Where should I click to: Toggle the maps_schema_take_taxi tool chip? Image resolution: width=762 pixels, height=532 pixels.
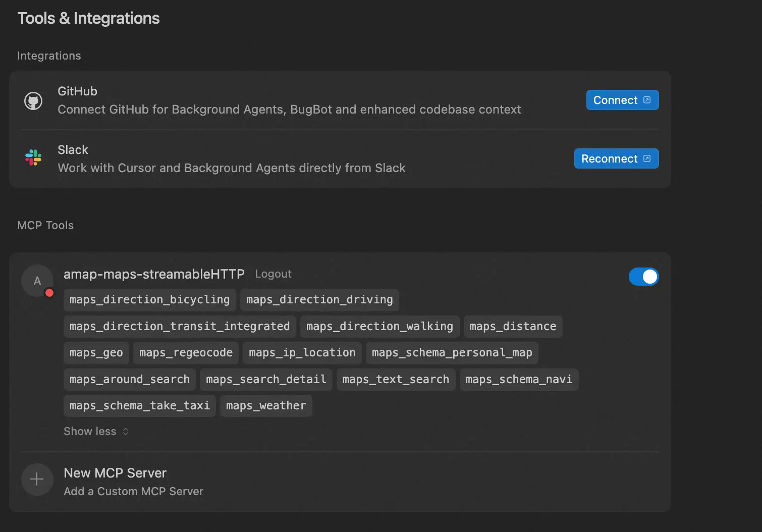pos(140,406)
